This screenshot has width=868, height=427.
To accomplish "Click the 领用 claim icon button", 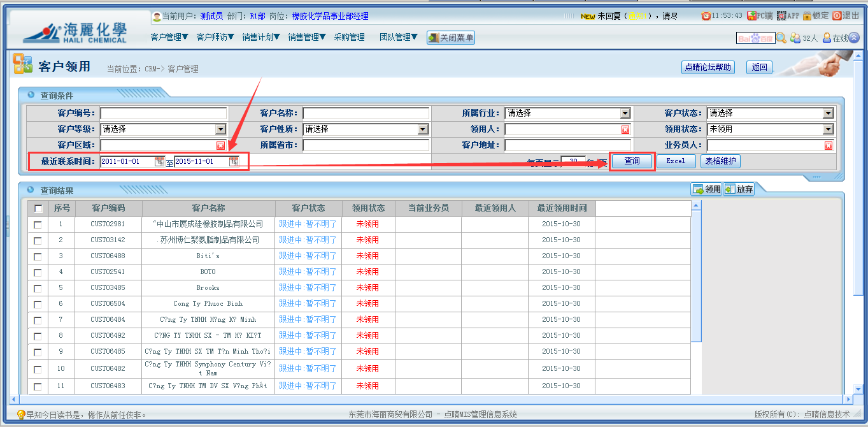I will click(706, 189).
